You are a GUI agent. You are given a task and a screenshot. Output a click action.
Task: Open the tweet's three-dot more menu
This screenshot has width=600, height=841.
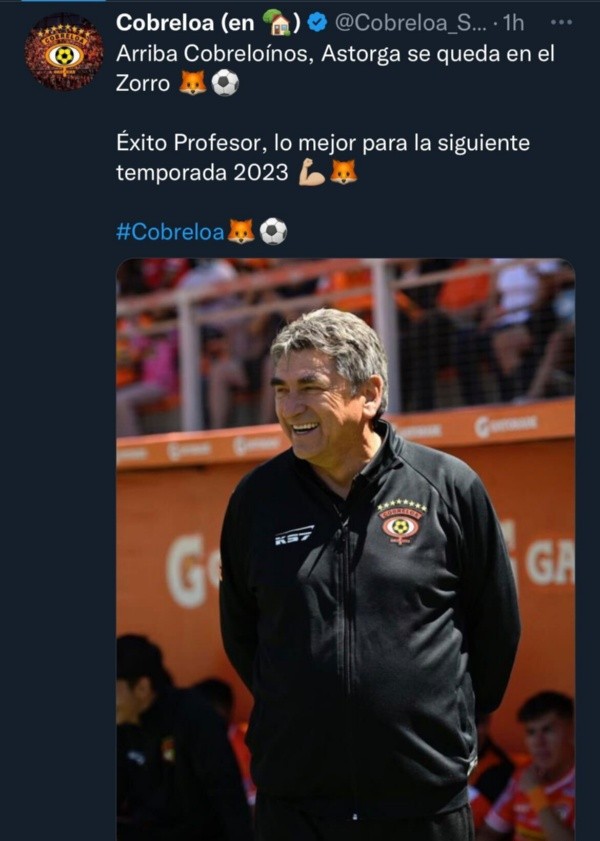pyautogui.click(x=561, y=23)
